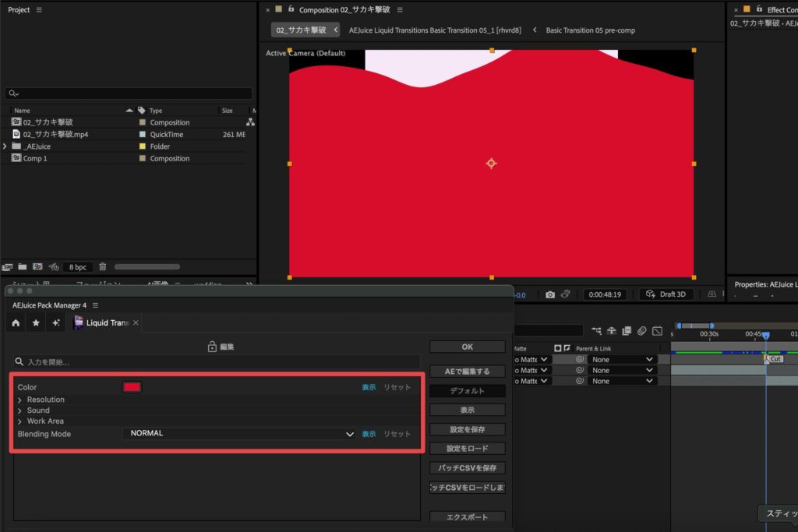Click the sparkles icon in Pack Manager
This screenshot has height=532, width=798.
pyautogui.click(x=56, y=322)
